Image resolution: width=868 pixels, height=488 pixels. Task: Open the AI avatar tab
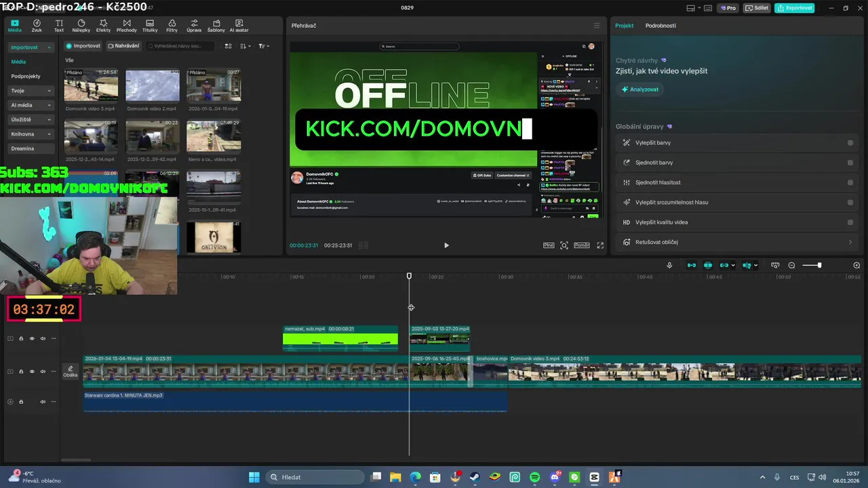[239, 26]
